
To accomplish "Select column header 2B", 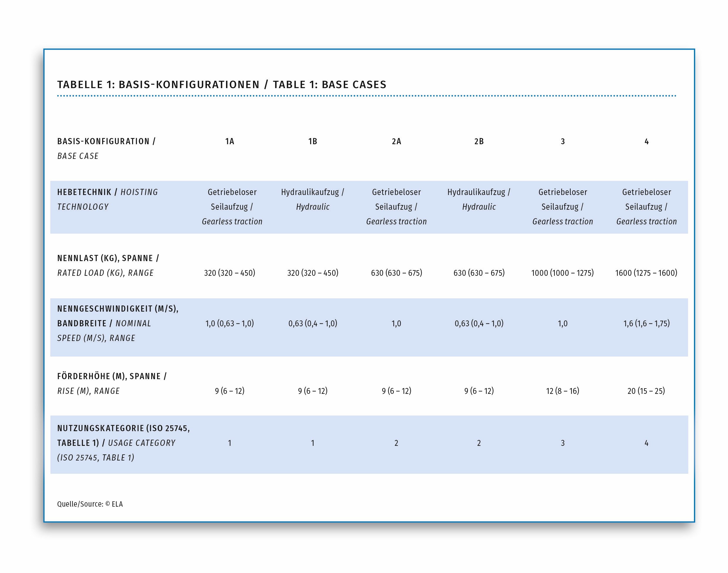I will (478, 141).
